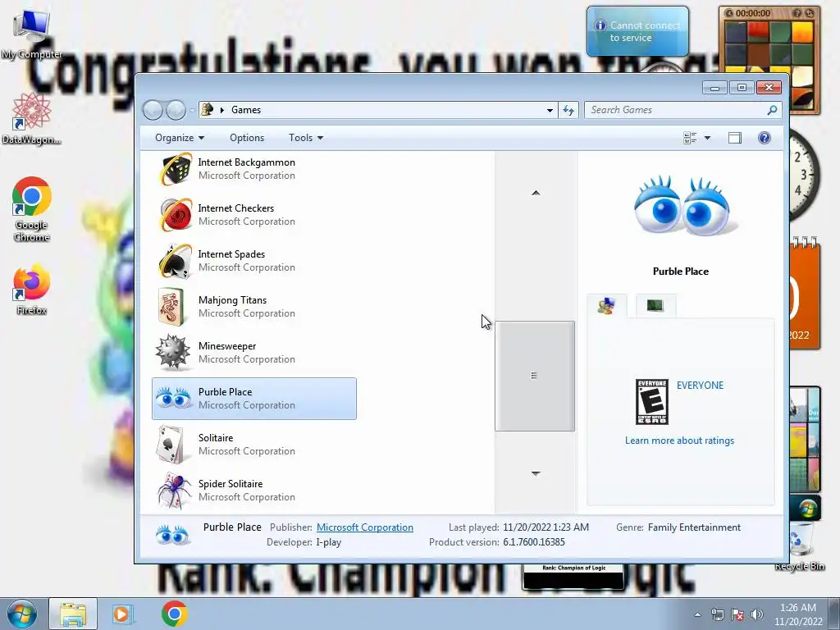Click the network tray icon
Screen dimensions: 840x630
pyautogui.click(x=717, y=614)
